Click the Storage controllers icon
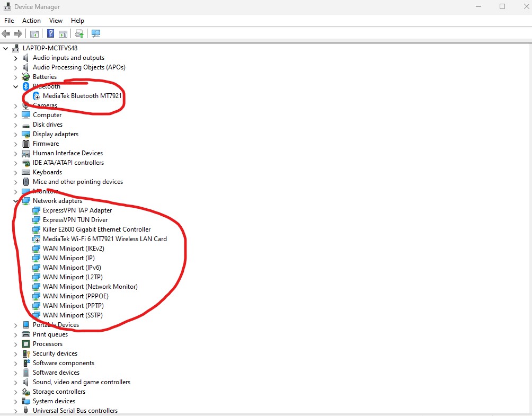The image size is (532, 416). tap(26, 392)
